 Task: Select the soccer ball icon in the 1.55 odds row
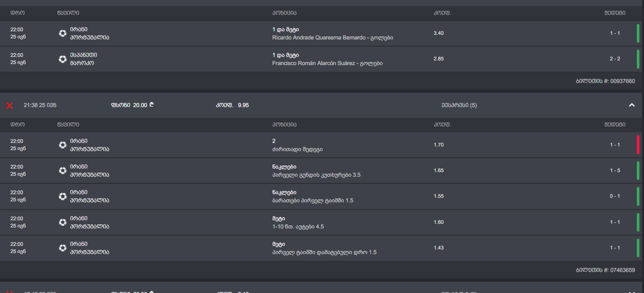click(x=63, y=196)
